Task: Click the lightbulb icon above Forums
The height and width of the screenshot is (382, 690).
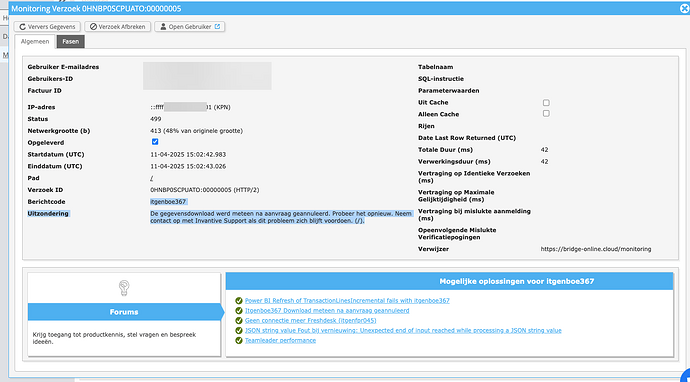Action: pos(124,288)
